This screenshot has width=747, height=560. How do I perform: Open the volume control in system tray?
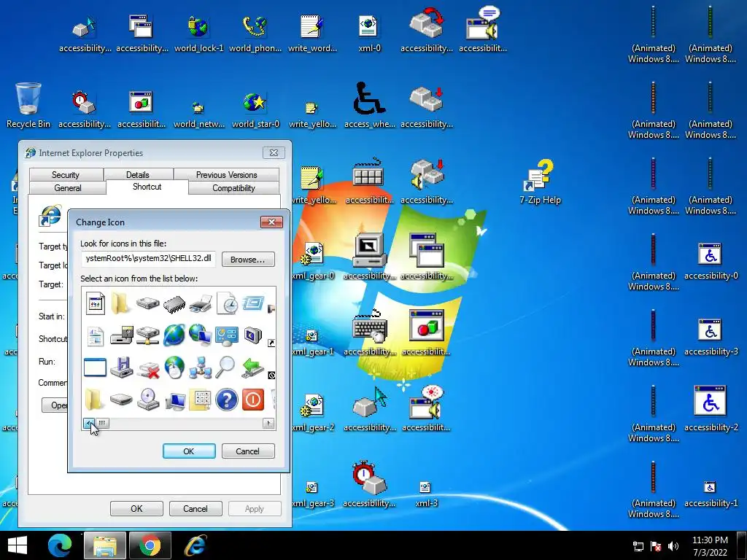click(x=673, y=546)
